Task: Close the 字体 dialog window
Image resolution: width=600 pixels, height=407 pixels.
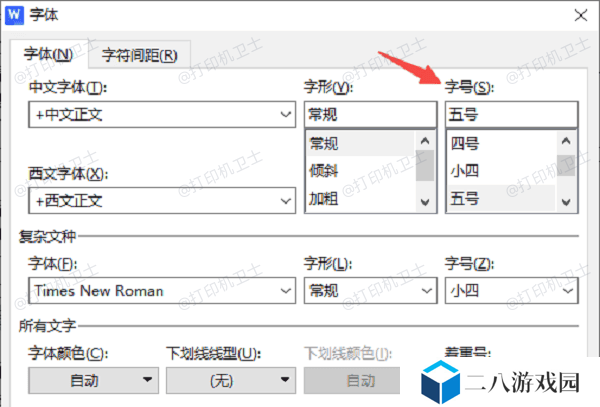Action: click(x=580, y=15)
